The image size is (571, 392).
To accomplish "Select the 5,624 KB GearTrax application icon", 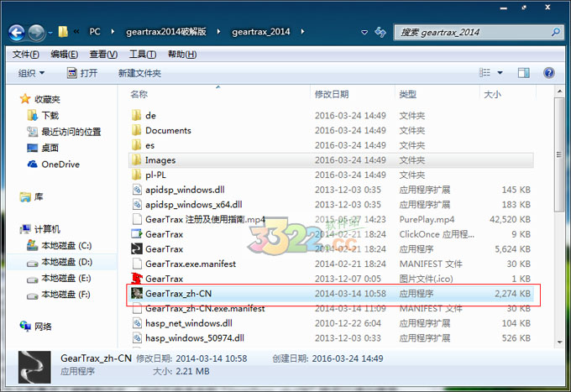I will (x=137, y=249).
